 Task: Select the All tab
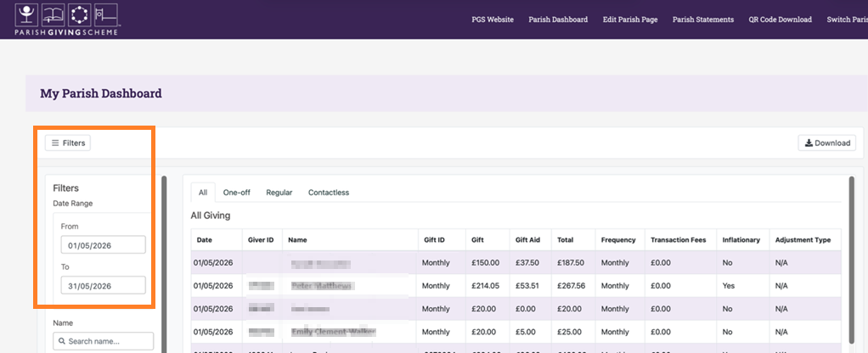point(203,193)
